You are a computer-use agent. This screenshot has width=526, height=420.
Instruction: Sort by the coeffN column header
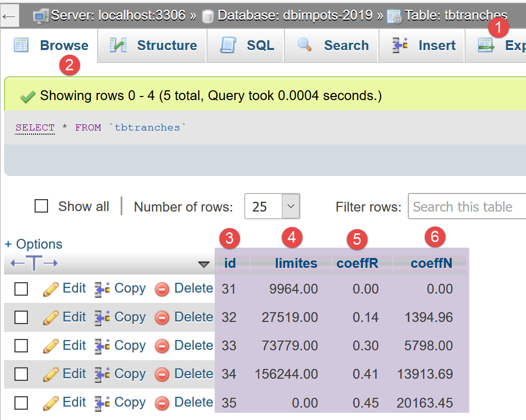point(431,263)
